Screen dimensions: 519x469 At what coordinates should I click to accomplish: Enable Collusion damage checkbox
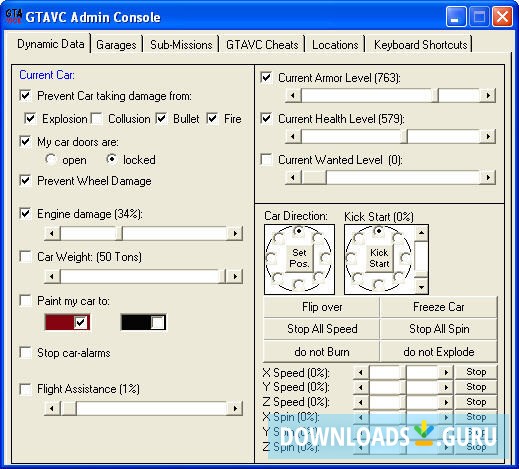click(97, 119)
